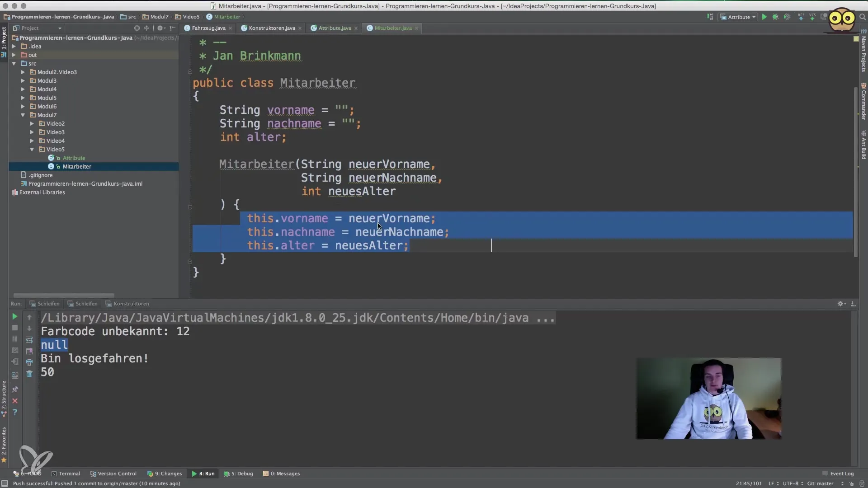
Task: Expand the Video2 package
Action: tap(32, 123)
